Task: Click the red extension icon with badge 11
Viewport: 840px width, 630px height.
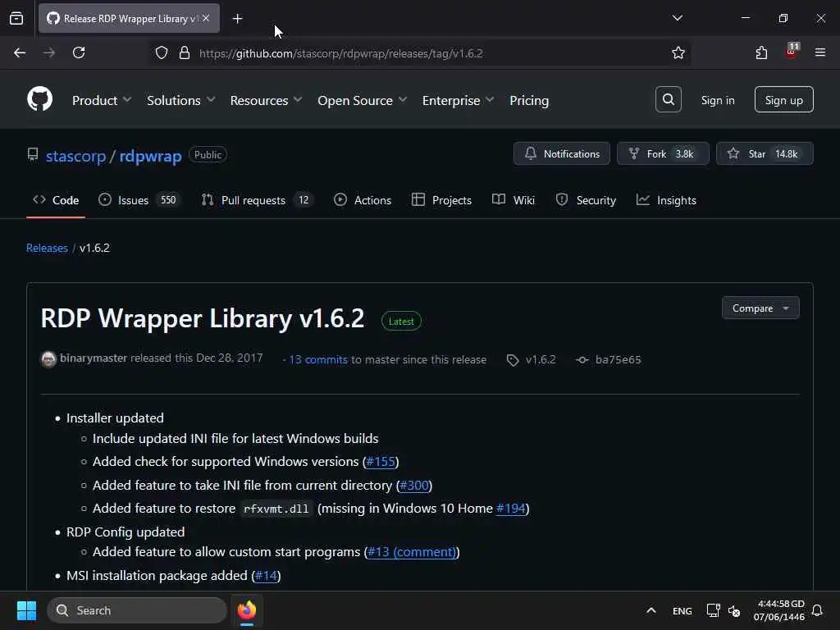Action: [x=792, y=51]
